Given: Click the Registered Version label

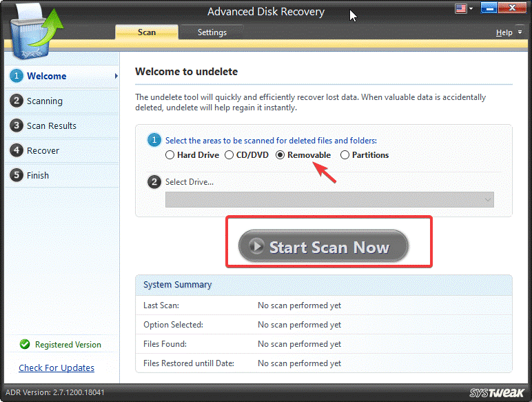Looking at the screenshot, I should click(68, 345).
